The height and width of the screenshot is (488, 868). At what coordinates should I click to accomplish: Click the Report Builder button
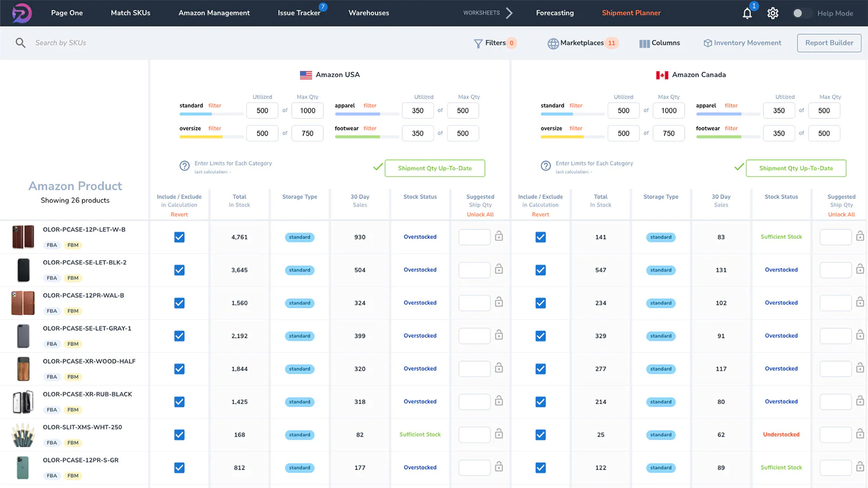[x=829, y=43]
